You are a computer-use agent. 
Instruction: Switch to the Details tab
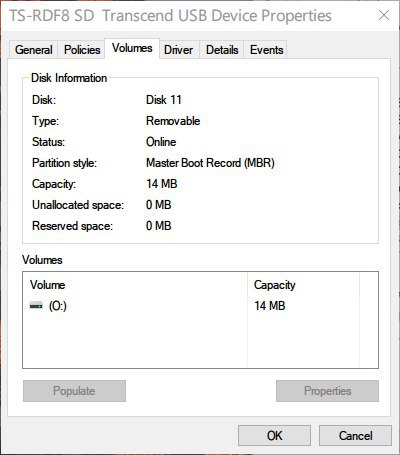tap(222, 50)
